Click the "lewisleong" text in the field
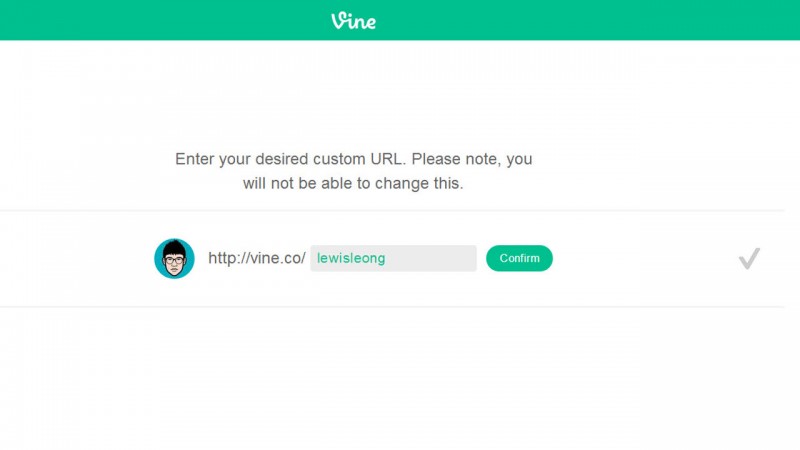This screenshot has width=800, height=450. [350, 258]
